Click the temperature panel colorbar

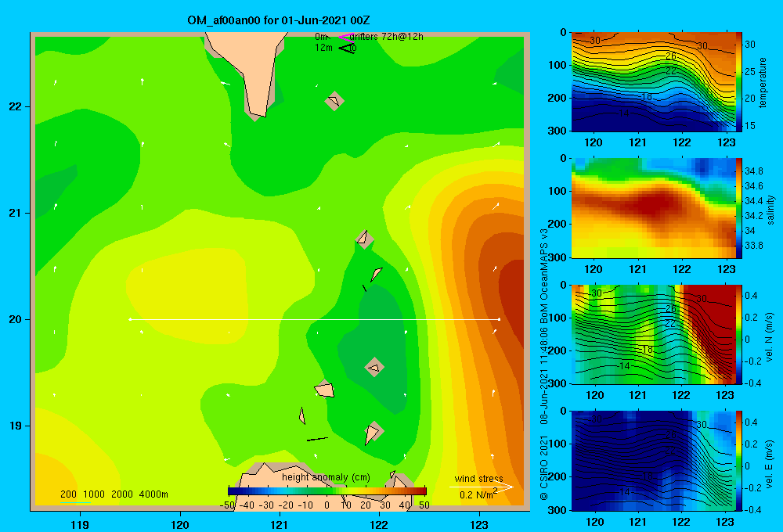coord(739,81)
